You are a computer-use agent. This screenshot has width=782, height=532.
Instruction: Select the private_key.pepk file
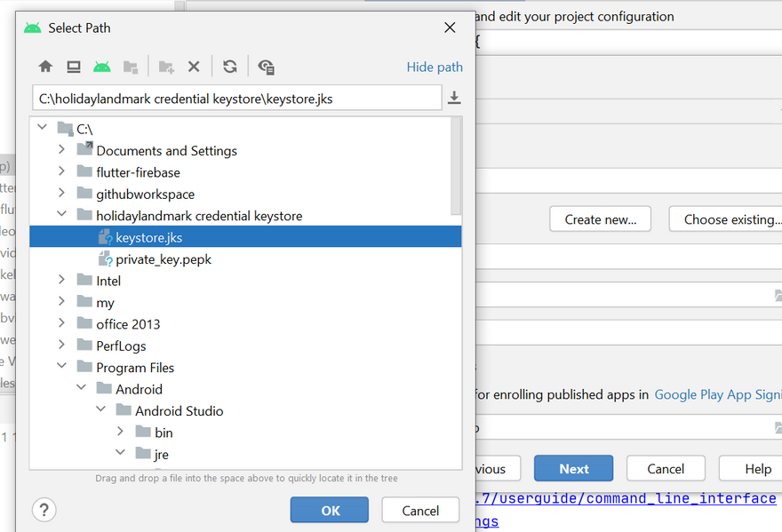163,259
